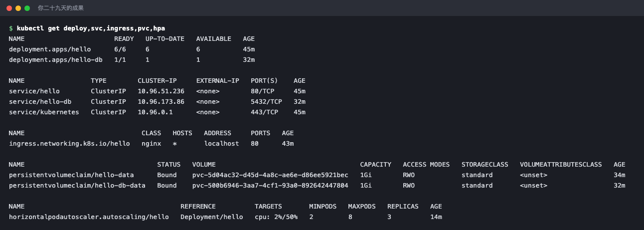Click ingress address 'localhost'
644x230 pixels.
pos(222,144)
